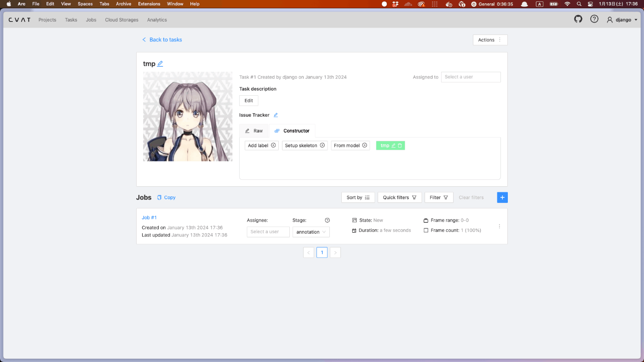
Task: Open the GitHub repository icon
Action: (x=578, y=19)
